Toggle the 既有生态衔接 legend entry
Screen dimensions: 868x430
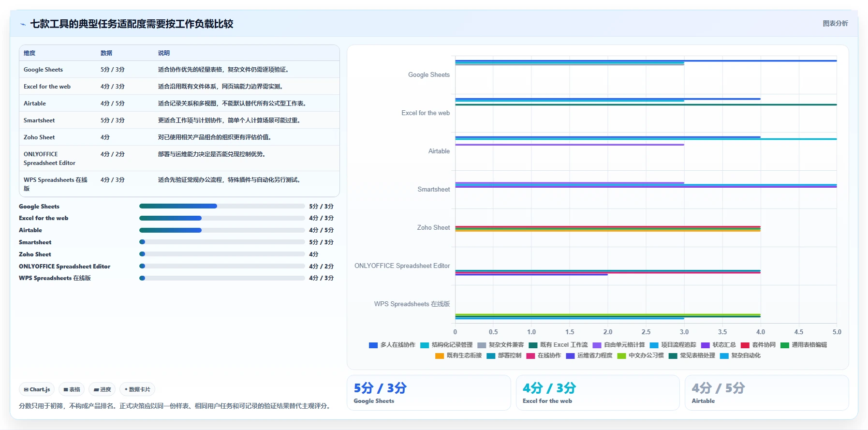point(458,356)
